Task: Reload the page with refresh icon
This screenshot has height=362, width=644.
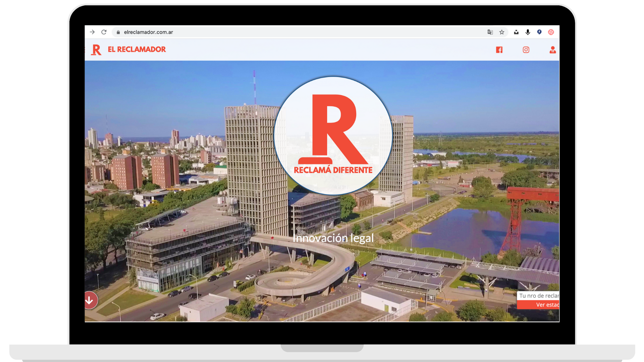Action: (104, 32)
